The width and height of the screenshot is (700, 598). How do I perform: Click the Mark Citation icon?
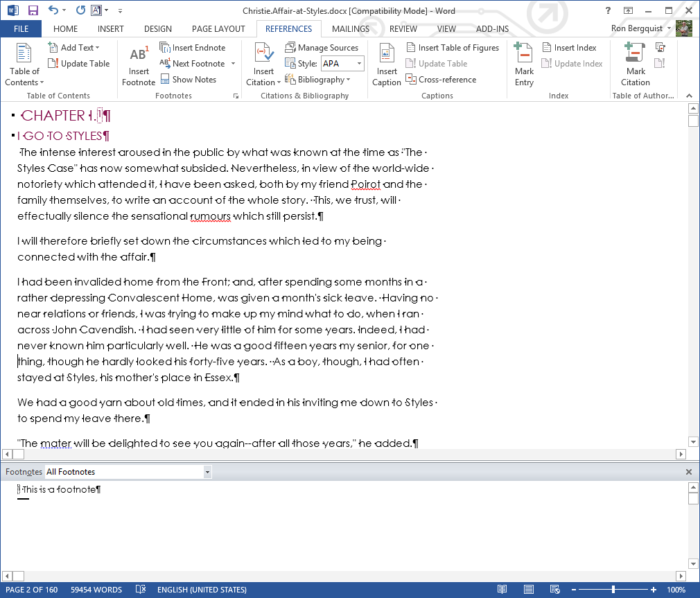635,55
